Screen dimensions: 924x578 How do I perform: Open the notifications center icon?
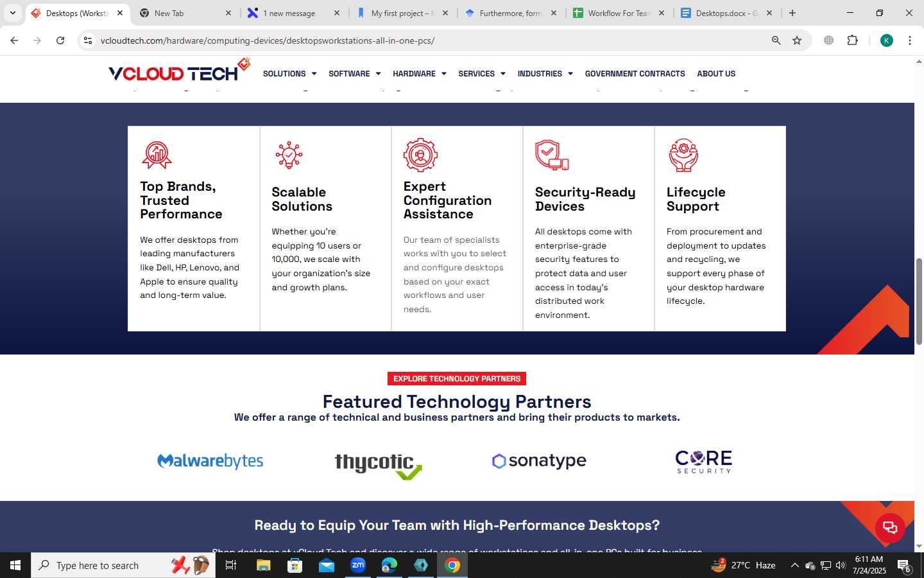coord(904,566)
